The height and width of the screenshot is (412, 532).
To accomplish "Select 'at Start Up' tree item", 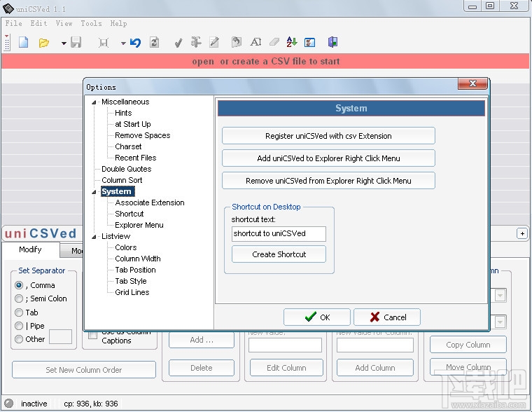I will click(133, 124).
